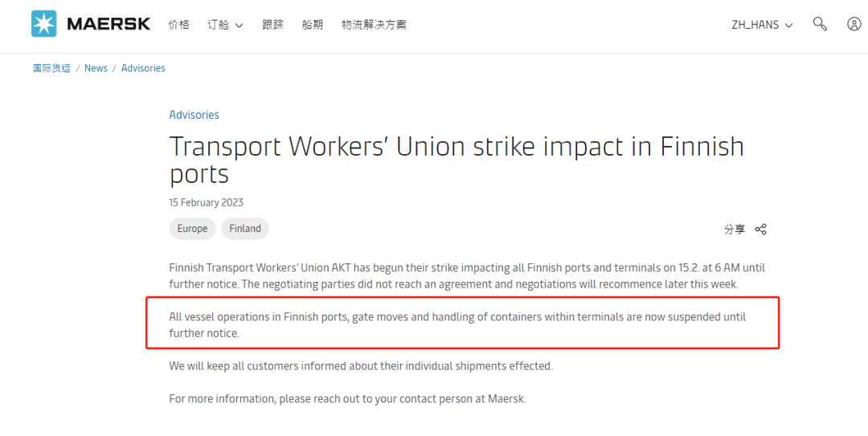Viewport: 868px width, 436px height.
Task: Click the 国际货运 breadcrumb link
Action: click(x=51, y=68)
